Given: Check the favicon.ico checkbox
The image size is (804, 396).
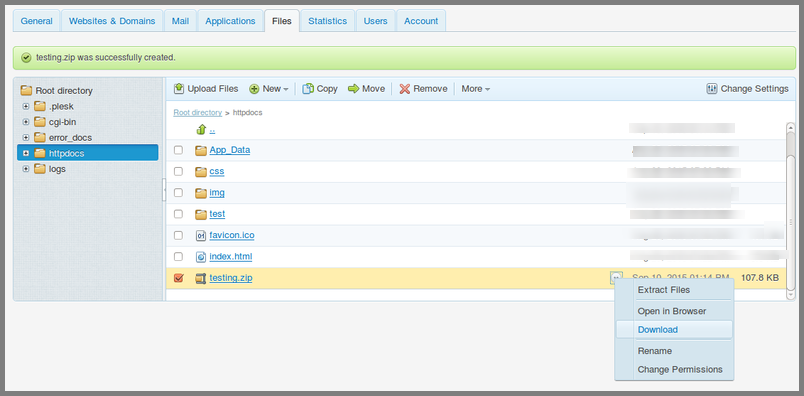Looking at the screenshot, I should point(178,235).
